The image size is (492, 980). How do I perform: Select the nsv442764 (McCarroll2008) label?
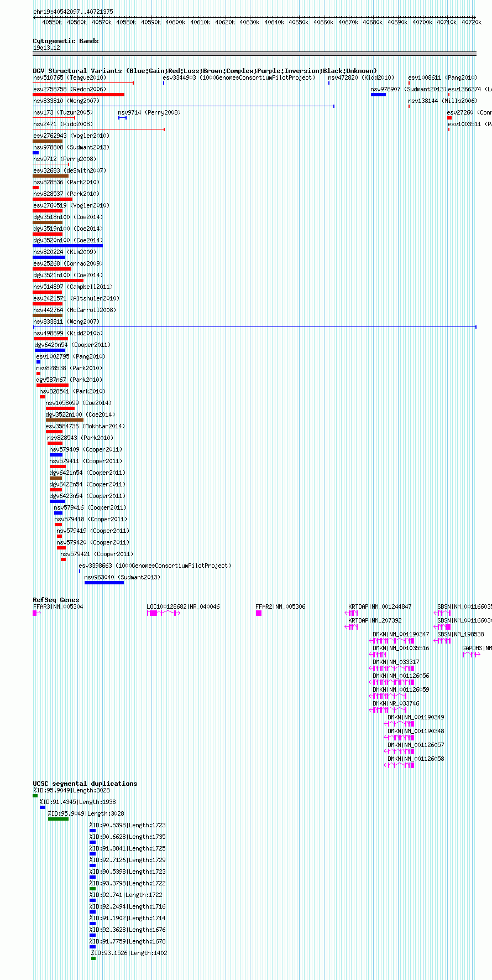[x=75, y=310]
